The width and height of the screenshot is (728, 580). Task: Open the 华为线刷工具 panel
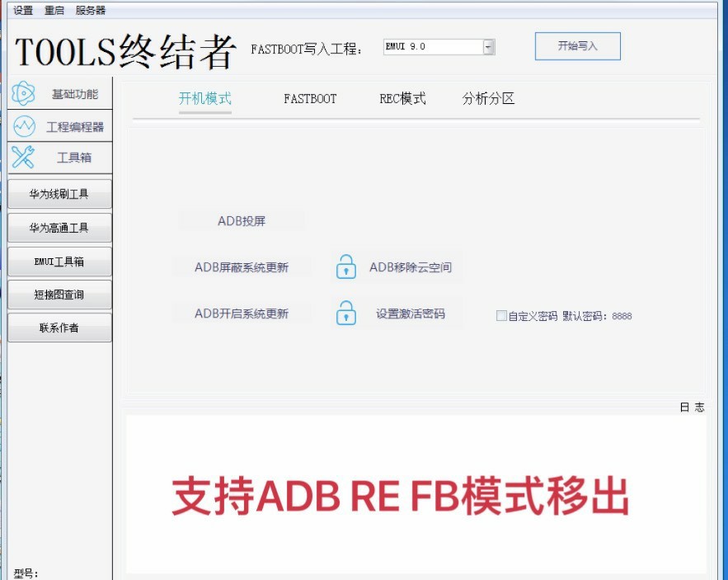coord(58,193)
